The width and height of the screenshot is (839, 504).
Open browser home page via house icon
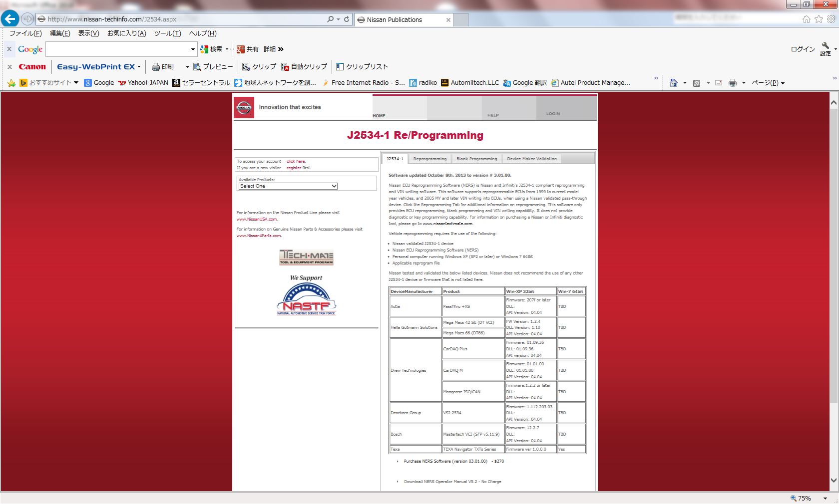pyautogui.click(x=806, y=19)
